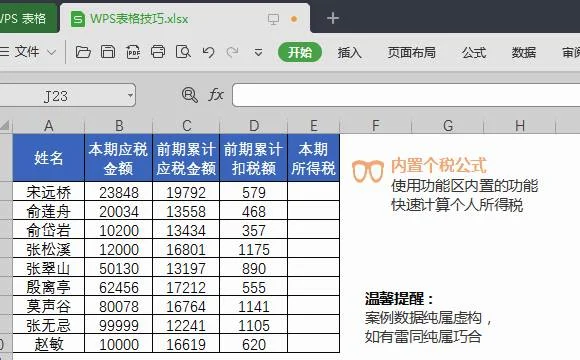Click the Redo arrow

232,52
